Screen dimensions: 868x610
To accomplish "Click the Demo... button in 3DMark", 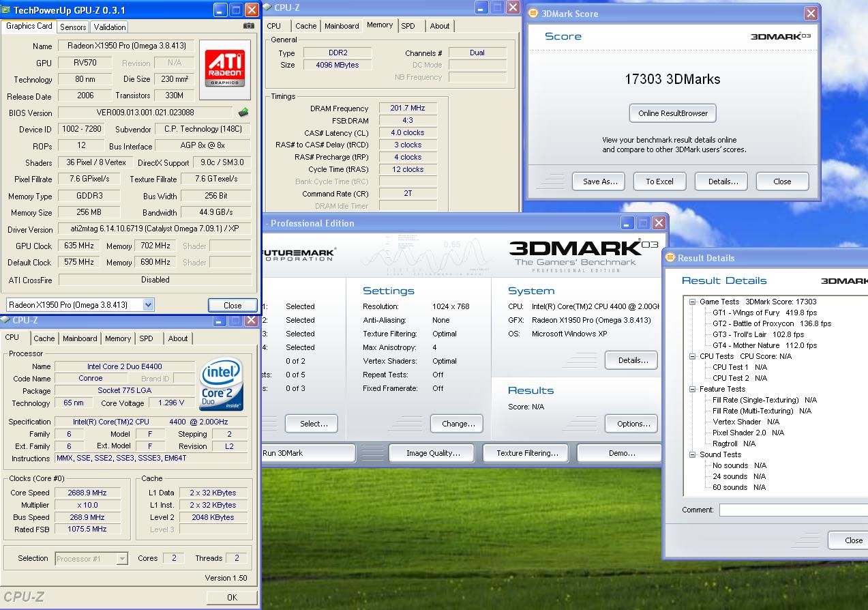I will click(x=619, y=453).
